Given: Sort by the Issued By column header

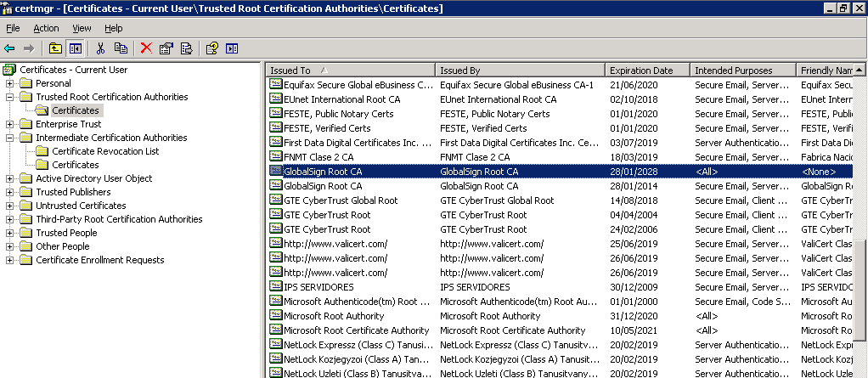Looking at the screenshot, I should click(x=520, y=71).
